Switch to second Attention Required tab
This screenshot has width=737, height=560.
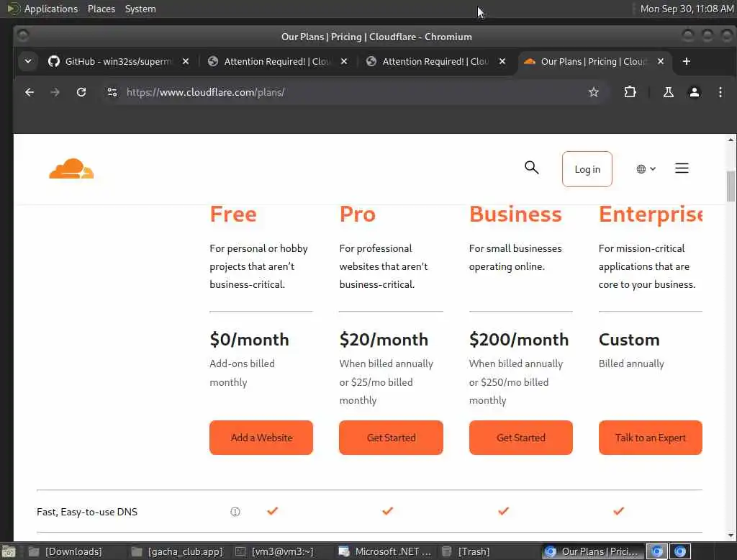(435, 62)
